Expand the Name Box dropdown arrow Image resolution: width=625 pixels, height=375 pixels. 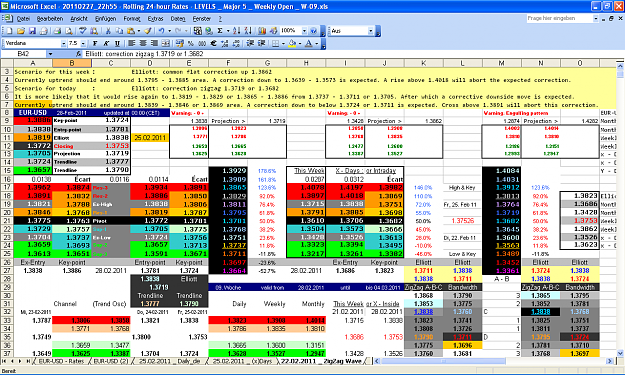[50, 54]
